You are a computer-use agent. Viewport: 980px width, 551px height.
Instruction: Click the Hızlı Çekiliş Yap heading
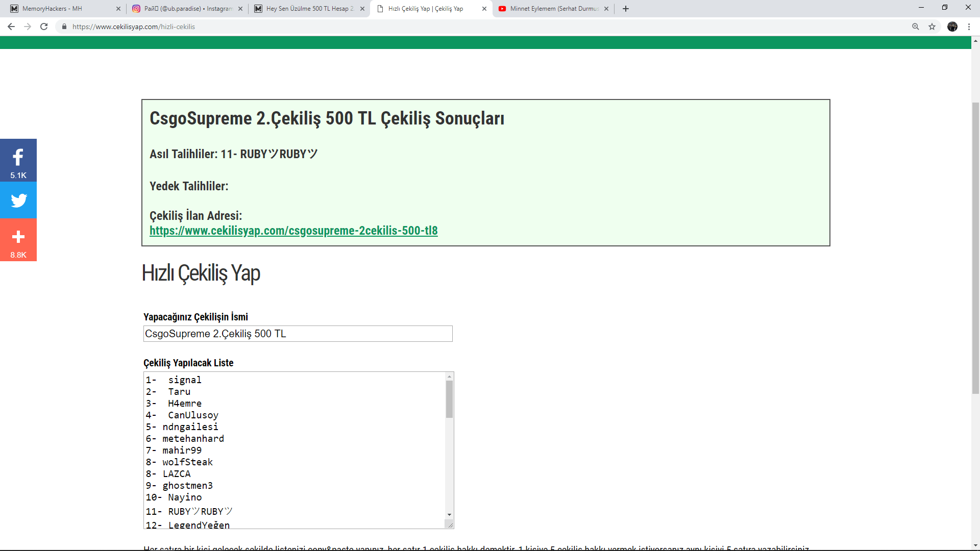pos(201,273)
